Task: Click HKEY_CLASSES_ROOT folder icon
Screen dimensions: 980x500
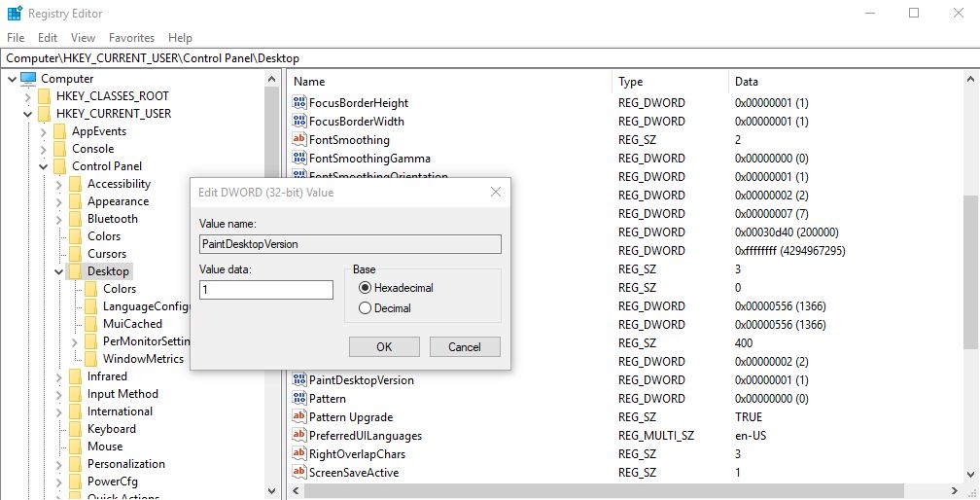Action: pos(44,96)
